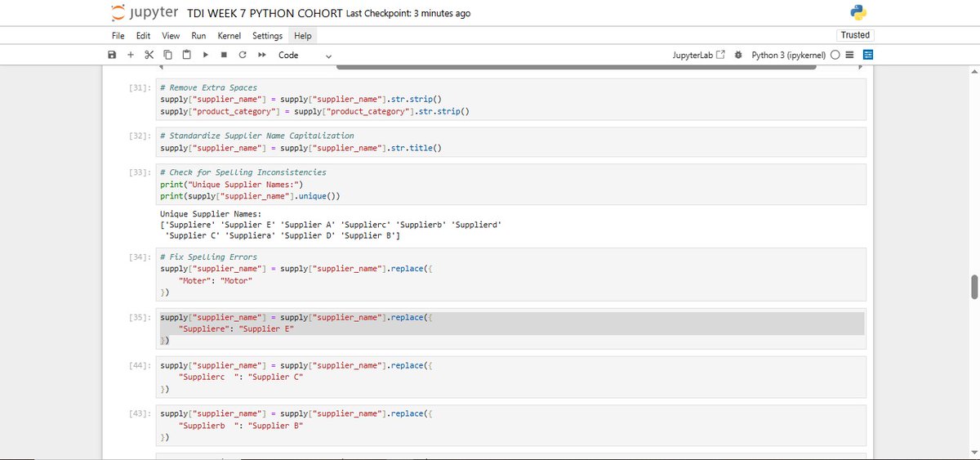
Task: Open the Run menu
Action: [x=198, y=36]
